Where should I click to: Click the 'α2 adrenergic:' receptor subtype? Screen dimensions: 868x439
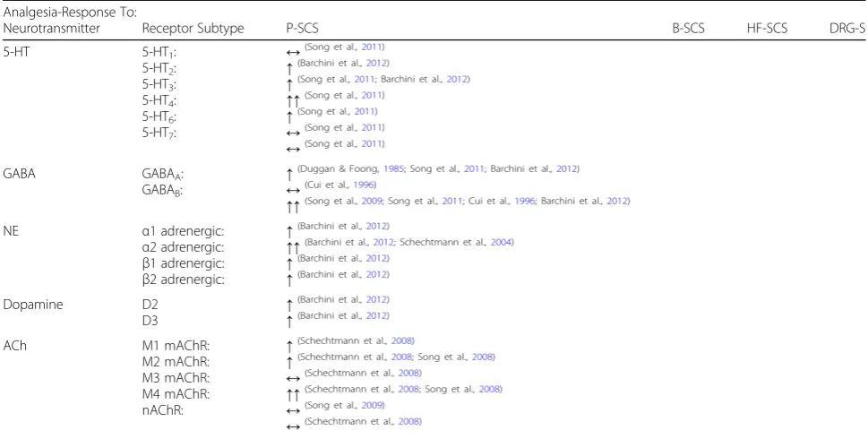184,247
